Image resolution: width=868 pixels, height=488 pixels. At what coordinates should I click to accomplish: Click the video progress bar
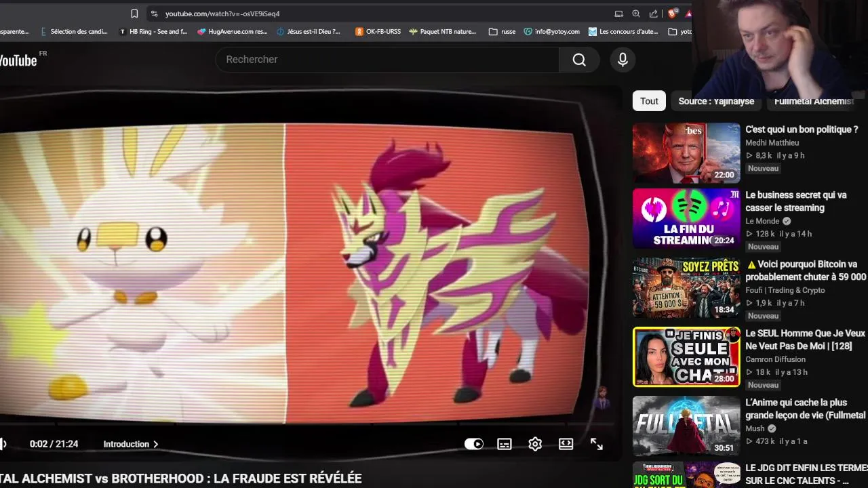tap(307, 426)
